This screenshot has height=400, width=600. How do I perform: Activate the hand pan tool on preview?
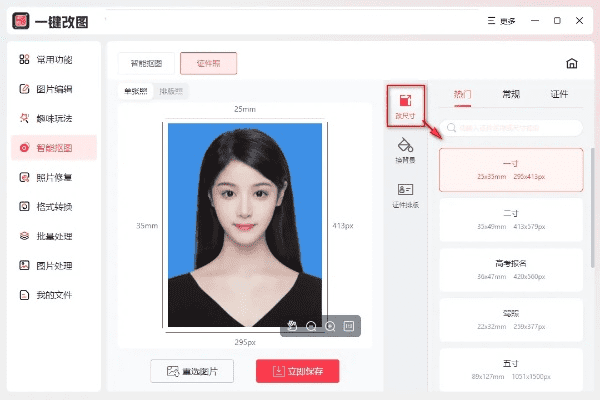click(x=292, y=326)
